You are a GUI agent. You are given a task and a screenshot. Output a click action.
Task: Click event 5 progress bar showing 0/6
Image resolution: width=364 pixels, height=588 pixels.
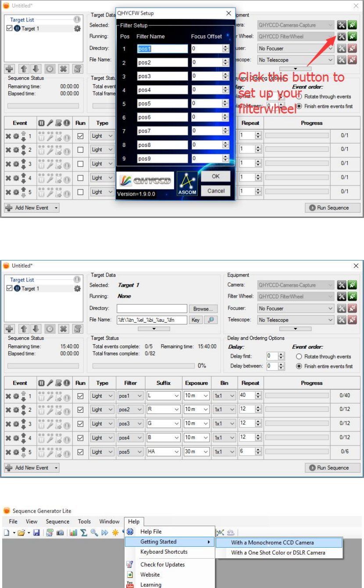(296, 452)
